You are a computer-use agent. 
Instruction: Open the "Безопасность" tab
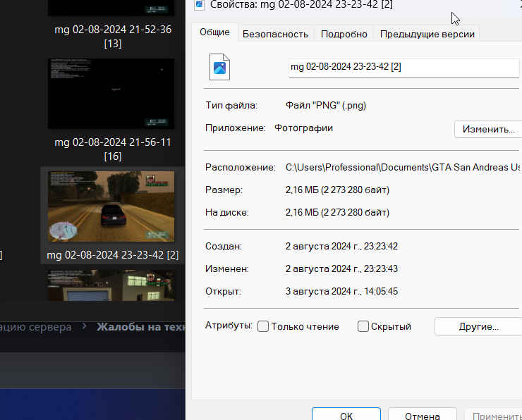tap(275, 34)
